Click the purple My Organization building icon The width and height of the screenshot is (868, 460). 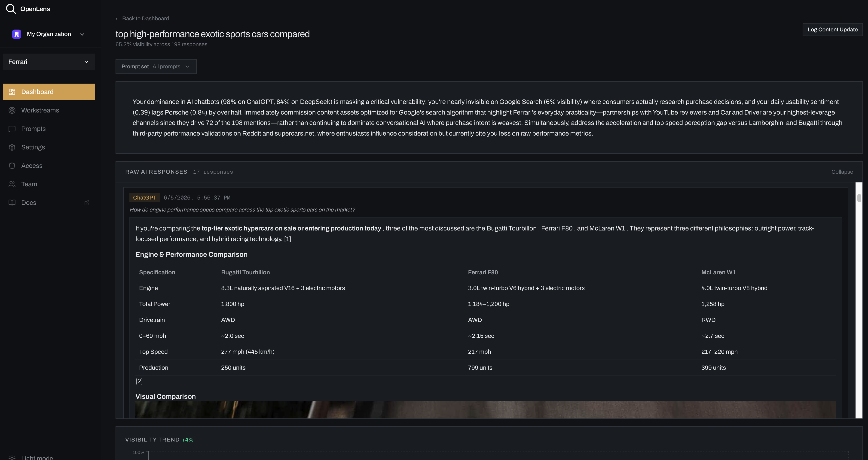(x=16, y=34)
